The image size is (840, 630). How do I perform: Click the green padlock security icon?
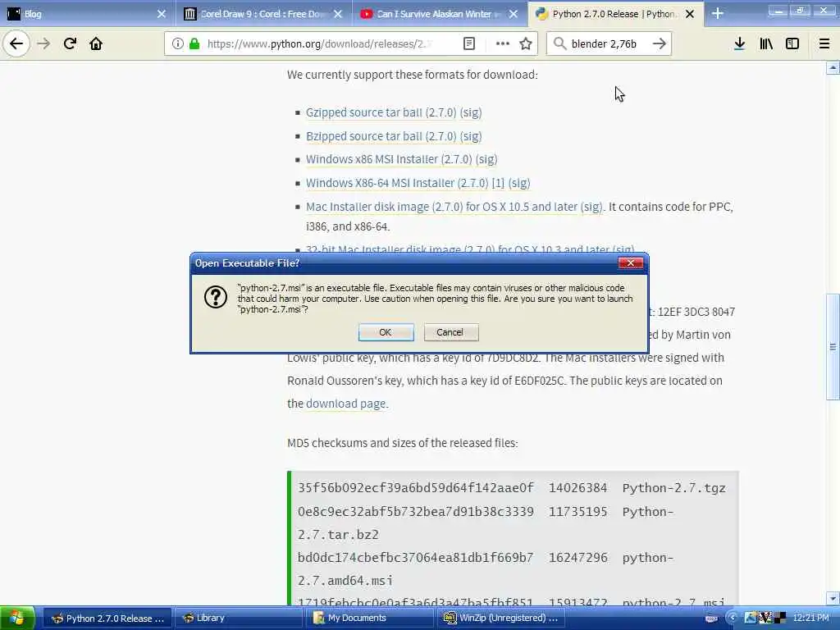[194, 43]
